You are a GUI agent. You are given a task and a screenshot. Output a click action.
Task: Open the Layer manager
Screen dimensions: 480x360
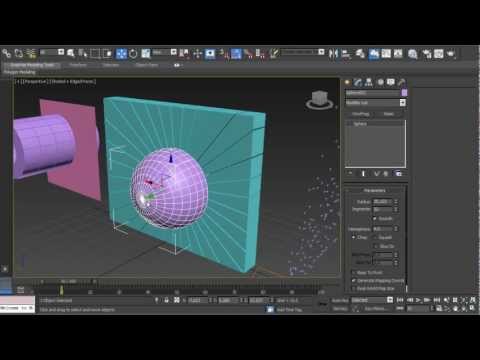(x=360, y=53)
